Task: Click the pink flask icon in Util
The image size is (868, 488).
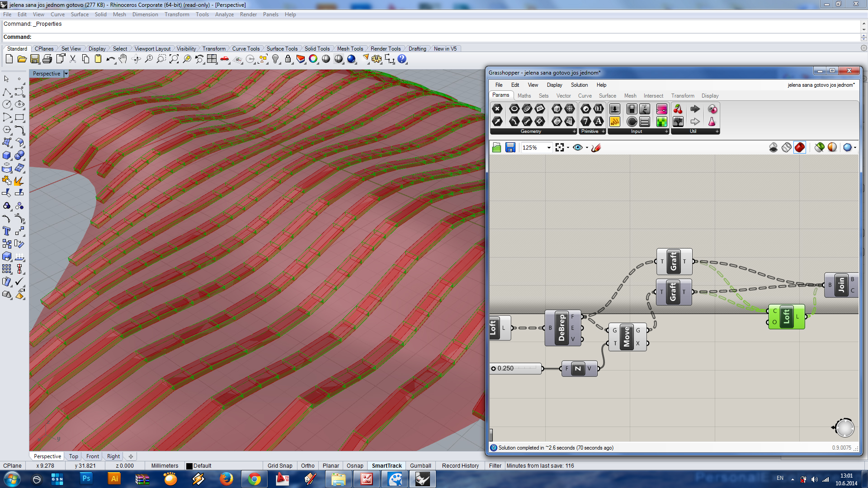Action: (x=712, y=122)
